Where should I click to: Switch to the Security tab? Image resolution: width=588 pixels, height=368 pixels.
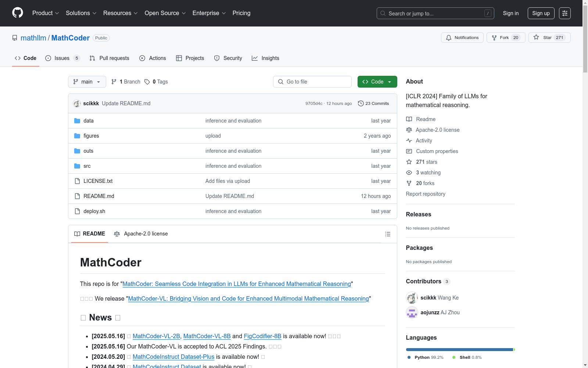[x=228, y=58]
